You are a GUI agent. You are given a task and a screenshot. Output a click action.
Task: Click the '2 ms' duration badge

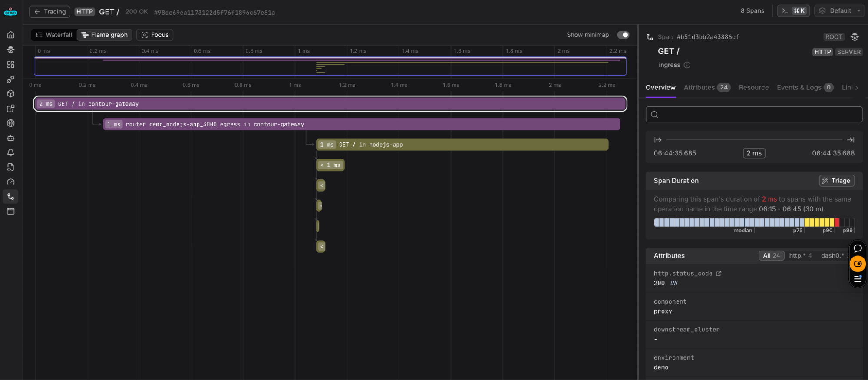(x=754, y=153)
